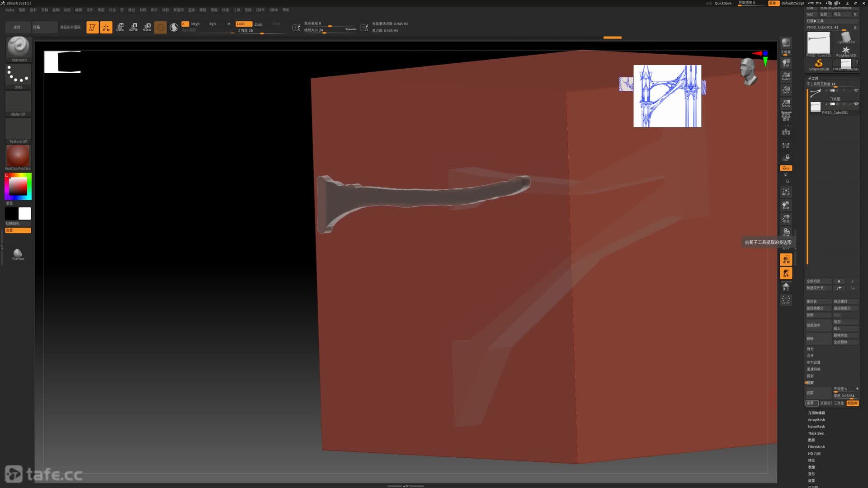Click the GoZ button
The height and width of the screenshot is (488, 868).
(x=811, y=14)
